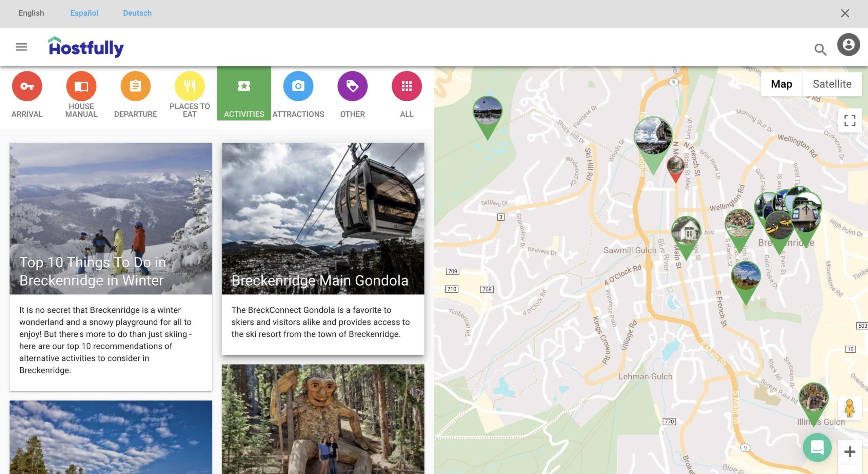This screenshot has height=474, width=868.
Task: Zoom in the map with plus
Action: click(x=850, y=452)
